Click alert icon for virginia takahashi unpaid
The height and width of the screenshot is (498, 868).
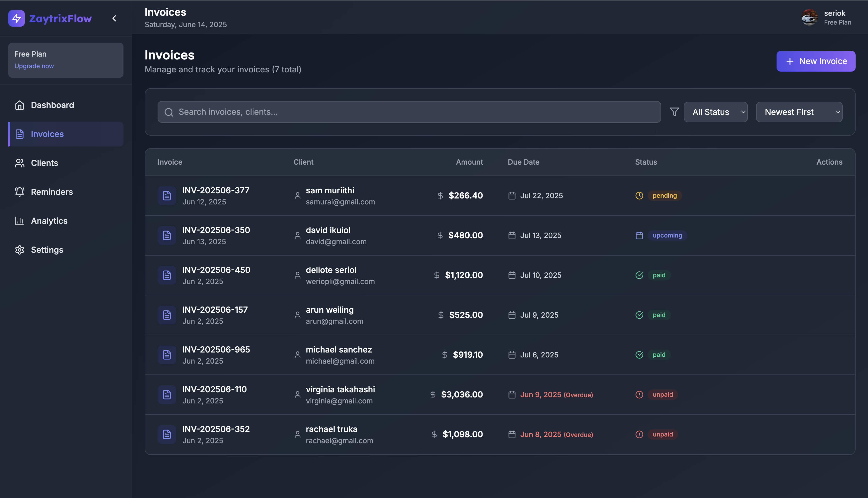click(639, 395)
